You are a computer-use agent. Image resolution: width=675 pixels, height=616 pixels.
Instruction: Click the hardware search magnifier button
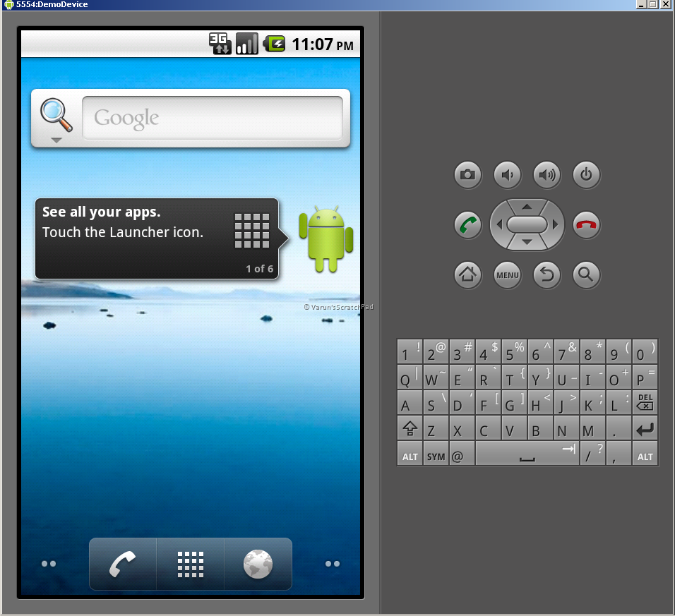pyautogui.click(x=586, y=274)
